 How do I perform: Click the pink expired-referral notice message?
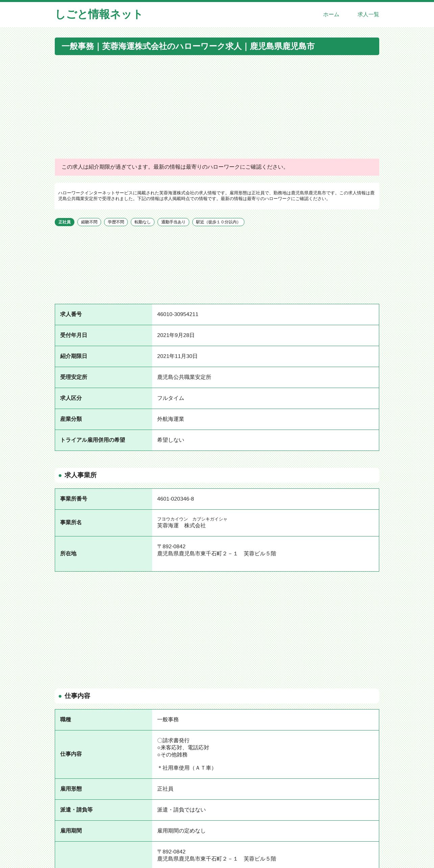pyautogui.click(x=217, y=167)
